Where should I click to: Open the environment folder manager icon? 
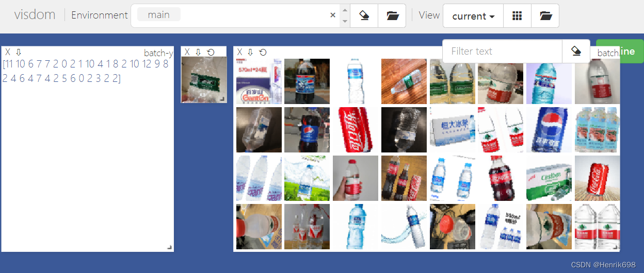(x=392, y=16)
